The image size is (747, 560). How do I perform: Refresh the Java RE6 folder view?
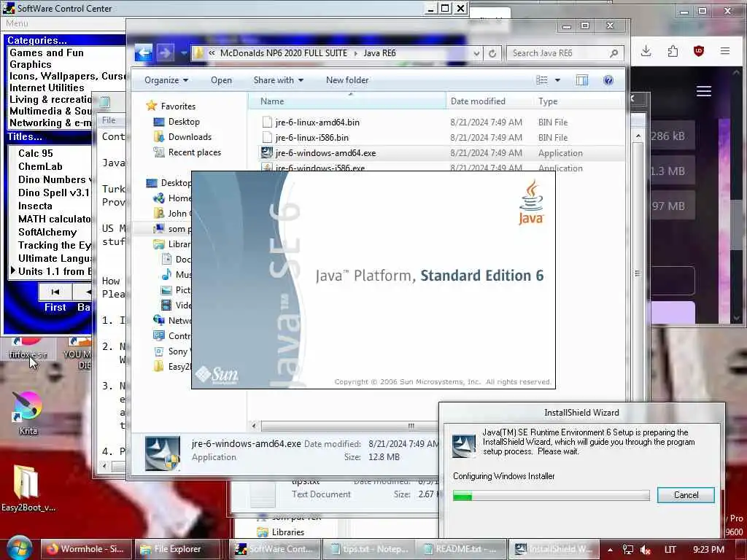click(492, 53)
